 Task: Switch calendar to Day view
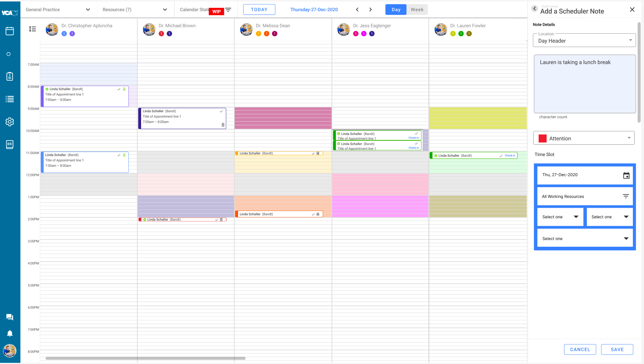click(396, 10)
